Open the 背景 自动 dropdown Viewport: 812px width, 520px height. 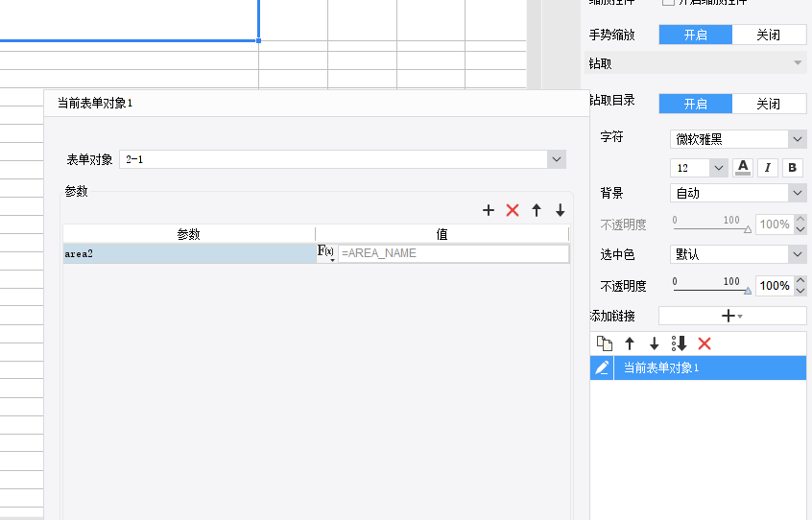click(x=797, y=193)
